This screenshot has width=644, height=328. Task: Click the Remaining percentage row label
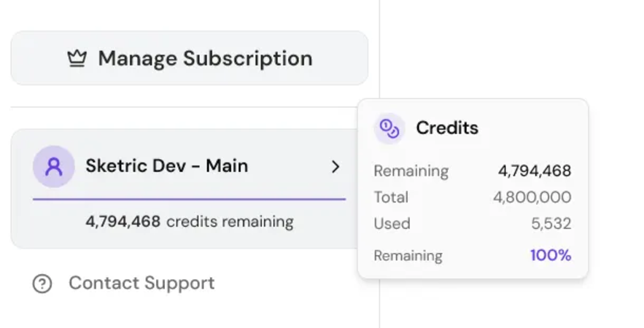point(408,255)
